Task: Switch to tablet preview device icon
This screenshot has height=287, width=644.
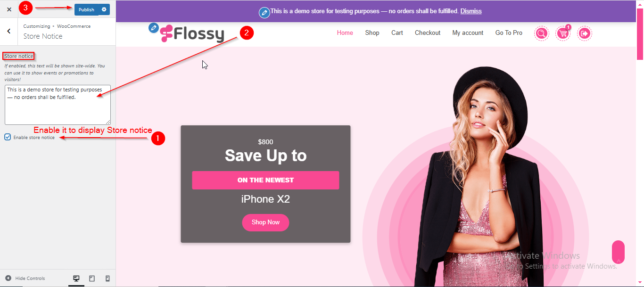Action: (x=92, y=279)
